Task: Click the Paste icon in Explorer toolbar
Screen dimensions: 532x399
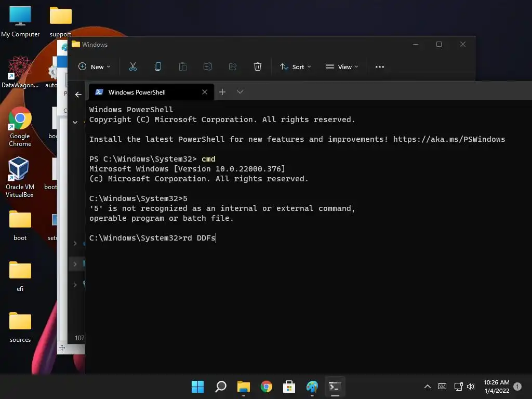Action: tap(182, 67)
